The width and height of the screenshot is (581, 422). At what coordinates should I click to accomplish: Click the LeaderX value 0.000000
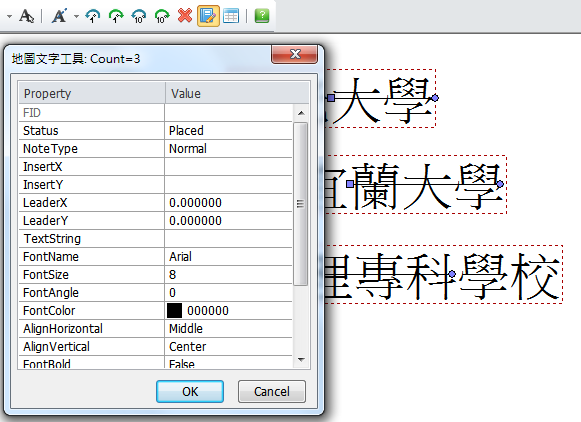(228, 203)
